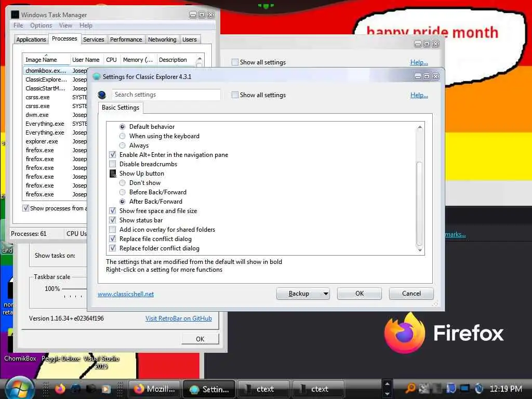The width and height of the screenshot is (532, 399).
Task: Click the Windows Task Manager title icon
Action: coord(15,15)
